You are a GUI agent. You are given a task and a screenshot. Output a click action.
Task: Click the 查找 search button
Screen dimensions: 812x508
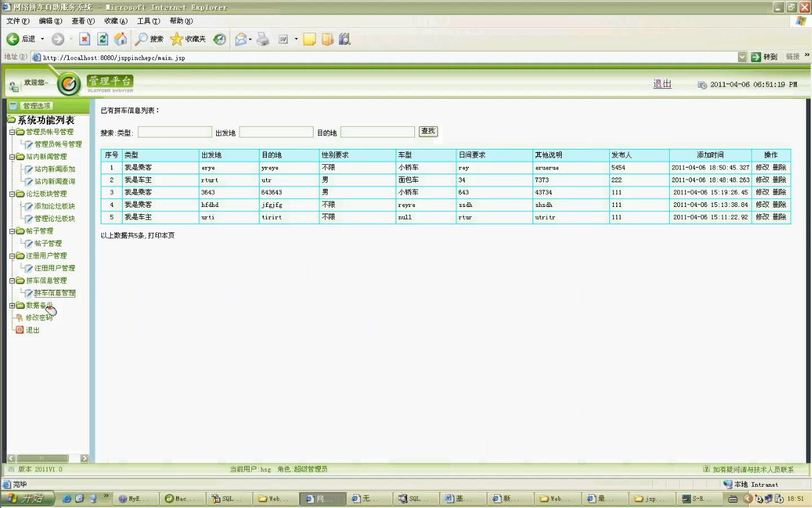click(428, 132)
